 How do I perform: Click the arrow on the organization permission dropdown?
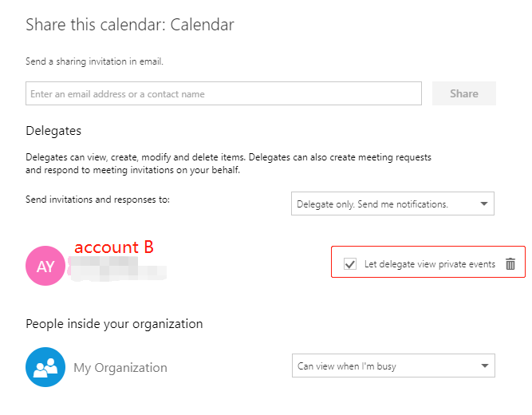point(483,366)
